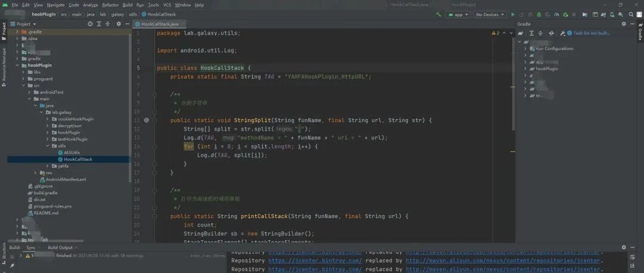Select the HookCallStack.java editor tab

click(159, 24)
